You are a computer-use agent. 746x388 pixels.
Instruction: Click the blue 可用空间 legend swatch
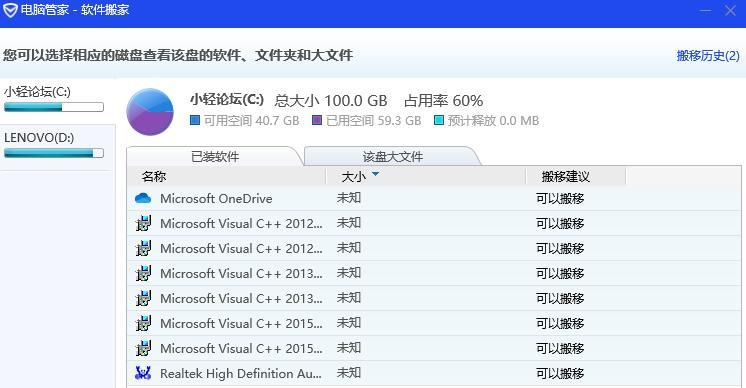[195, 120]
